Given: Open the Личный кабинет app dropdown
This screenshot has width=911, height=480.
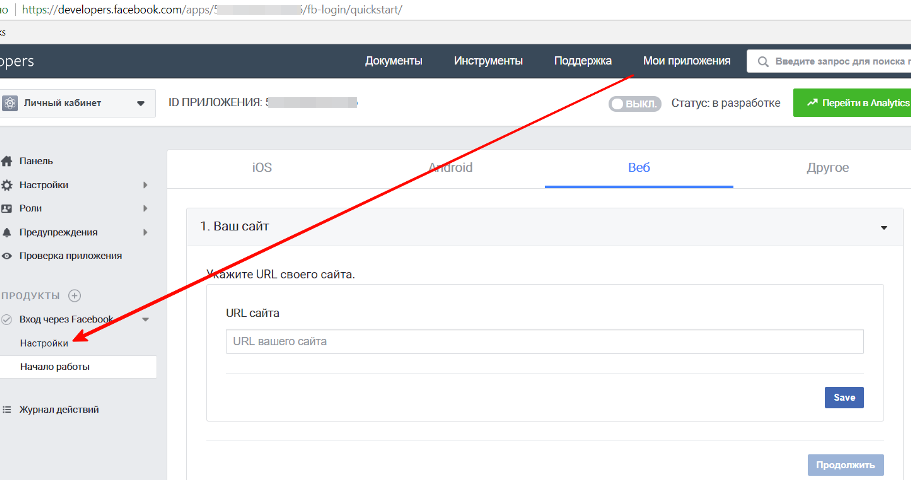Looking at the screenshot, I should (78, 103).
